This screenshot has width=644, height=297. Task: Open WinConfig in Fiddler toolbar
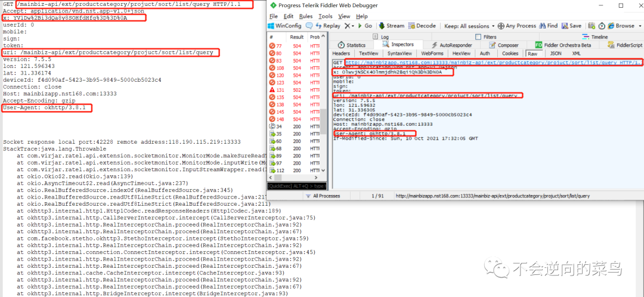[285, 26]
